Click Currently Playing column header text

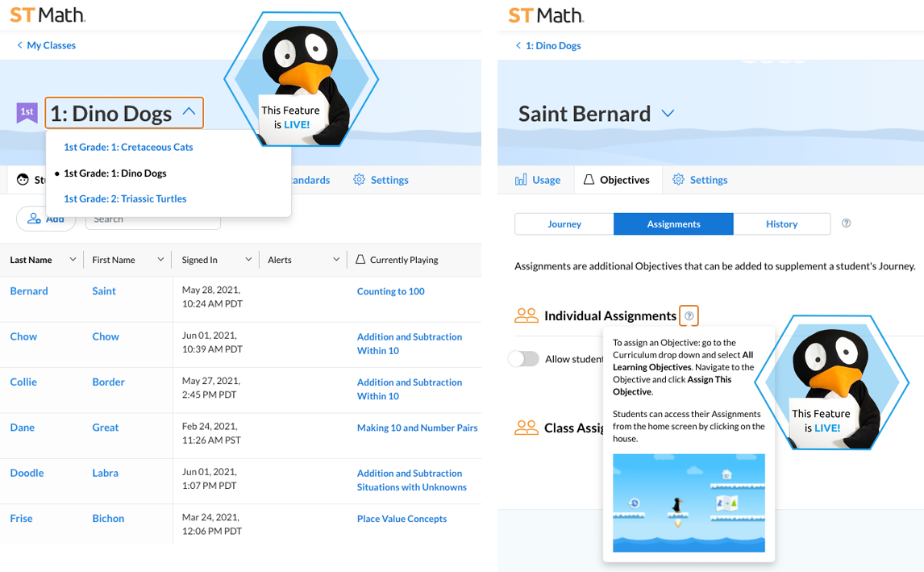pyautogui.click(x=404, y=260)
